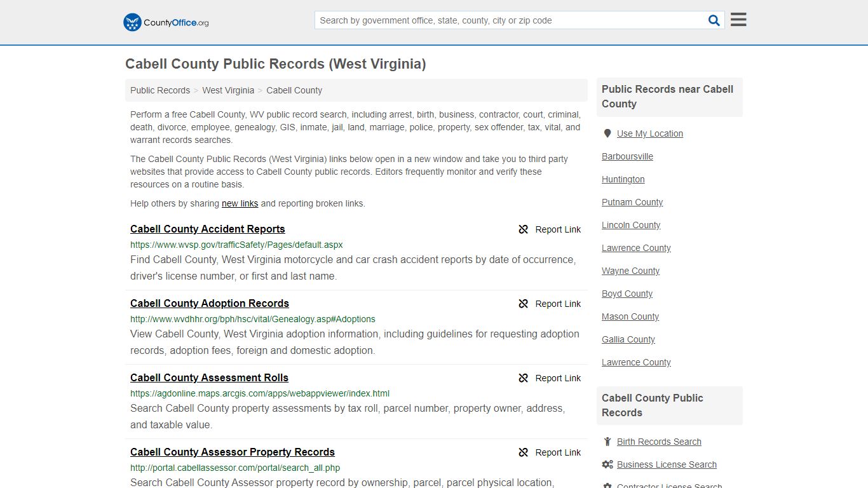Open Mason County records
868x488 pixels.
pos(630,316)
